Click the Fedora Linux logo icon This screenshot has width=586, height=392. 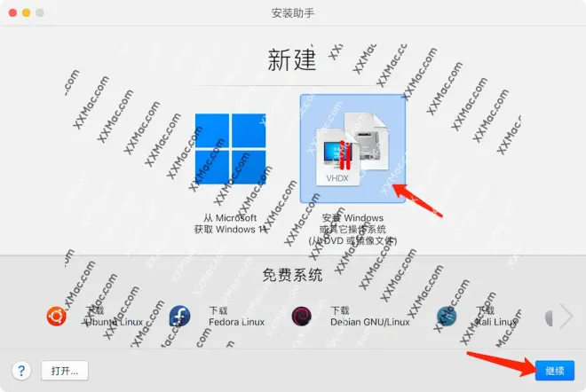[179, 317]
